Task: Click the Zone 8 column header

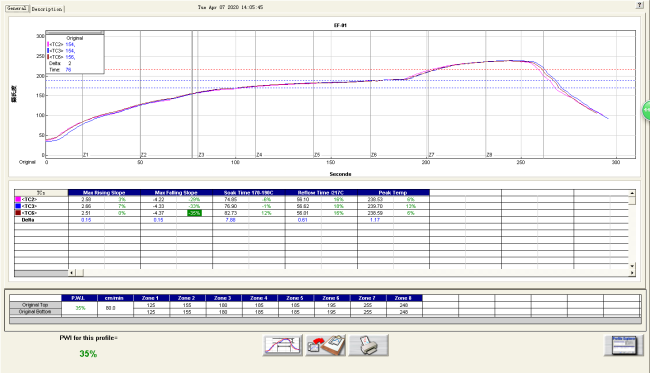Action: (x=404, y=298)
